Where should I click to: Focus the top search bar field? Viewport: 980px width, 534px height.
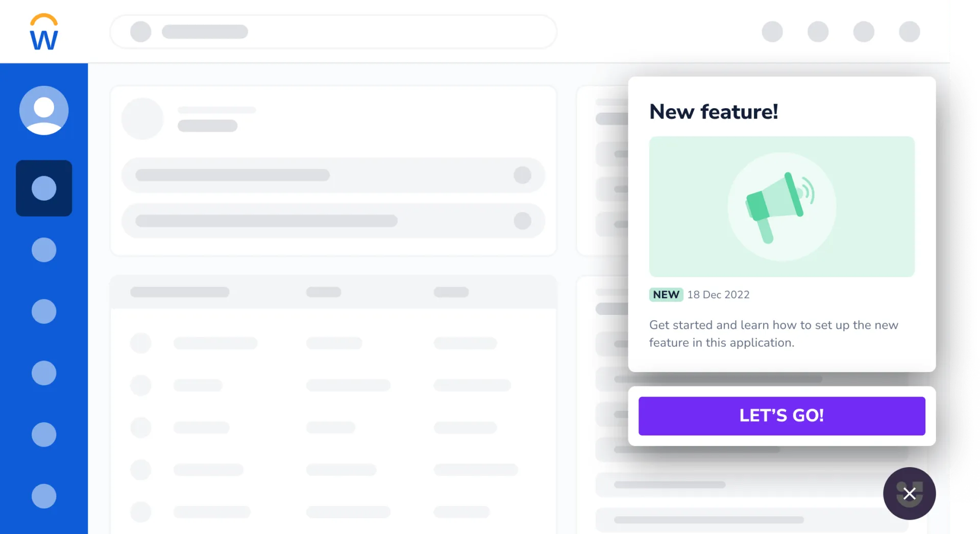click(357, 32)
